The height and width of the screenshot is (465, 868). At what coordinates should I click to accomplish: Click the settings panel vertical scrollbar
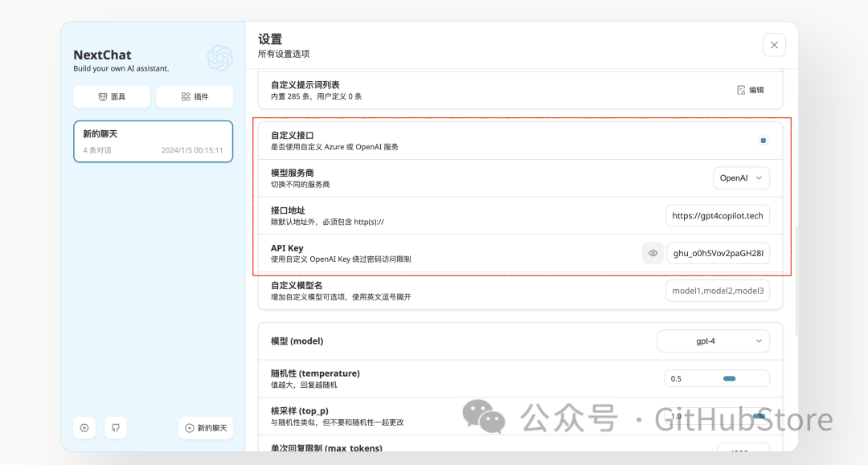tap(796, 280)
